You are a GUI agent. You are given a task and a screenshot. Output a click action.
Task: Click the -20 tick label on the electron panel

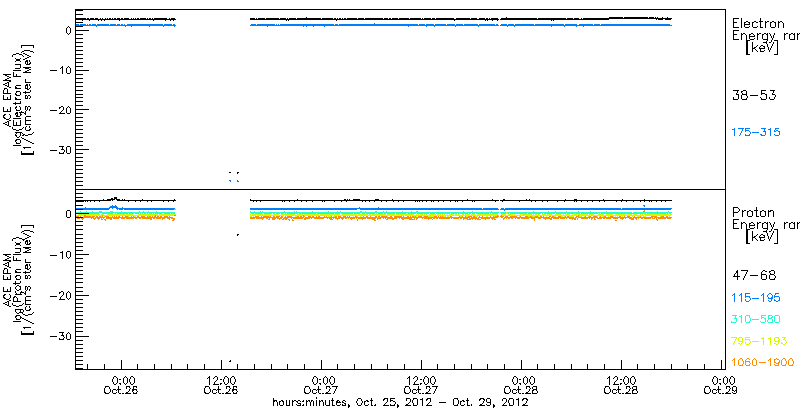60,110
